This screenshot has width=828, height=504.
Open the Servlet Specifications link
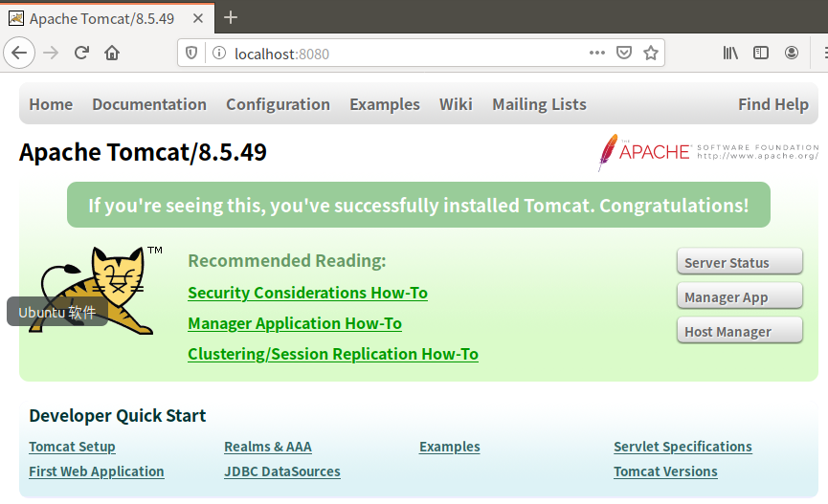[683, 447]
